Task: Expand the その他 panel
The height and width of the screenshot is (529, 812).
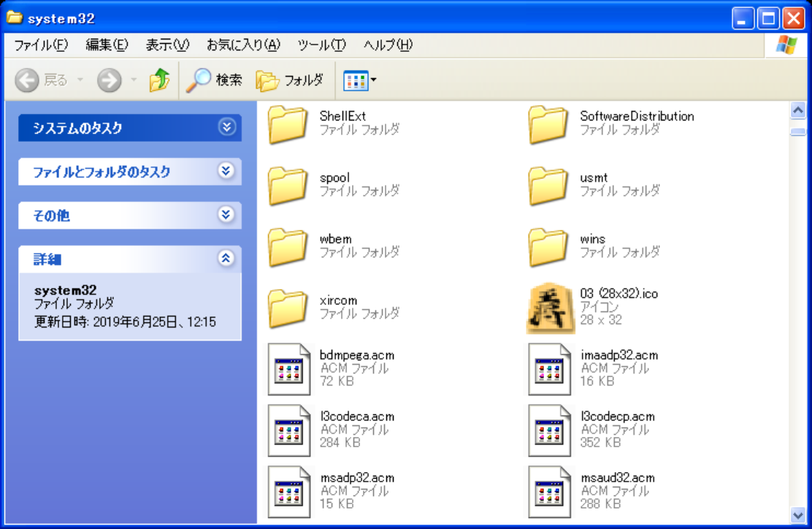Action: [x=226, y=215]
